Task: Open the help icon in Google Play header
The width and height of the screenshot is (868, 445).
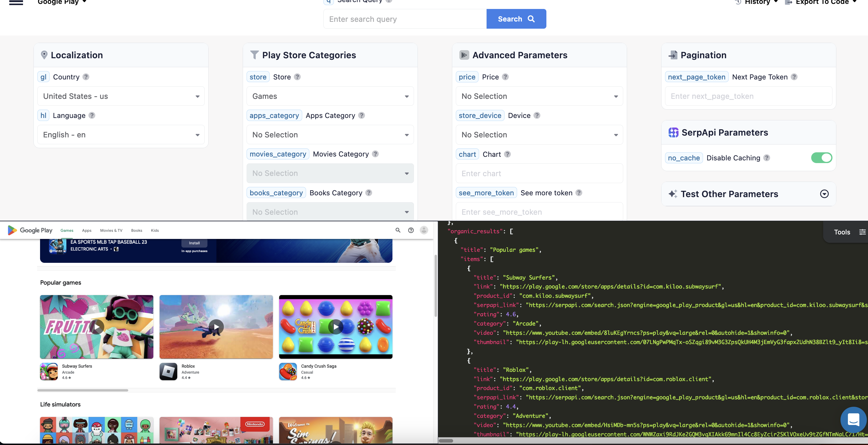Action: [x=411, y=230]
